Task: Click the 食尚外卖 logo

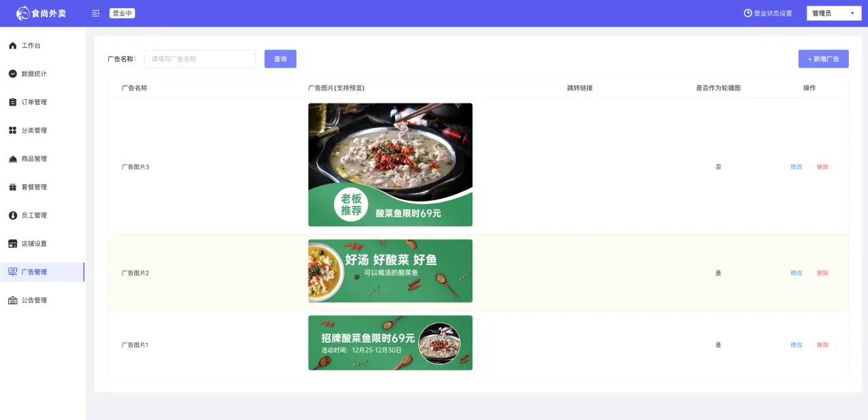Action: 42,13
